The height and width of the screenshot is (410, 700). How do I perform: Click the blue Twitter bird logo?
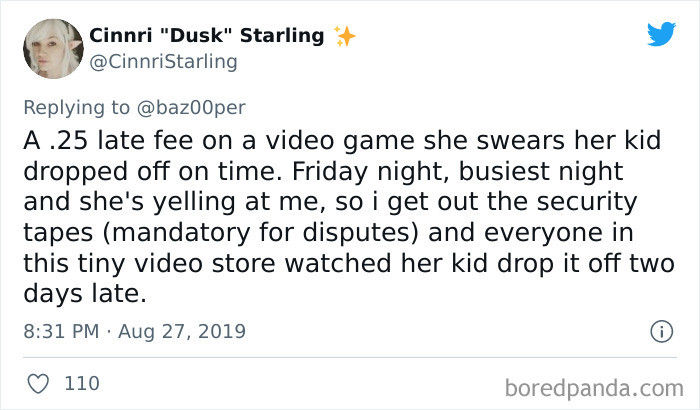point(660,35)
